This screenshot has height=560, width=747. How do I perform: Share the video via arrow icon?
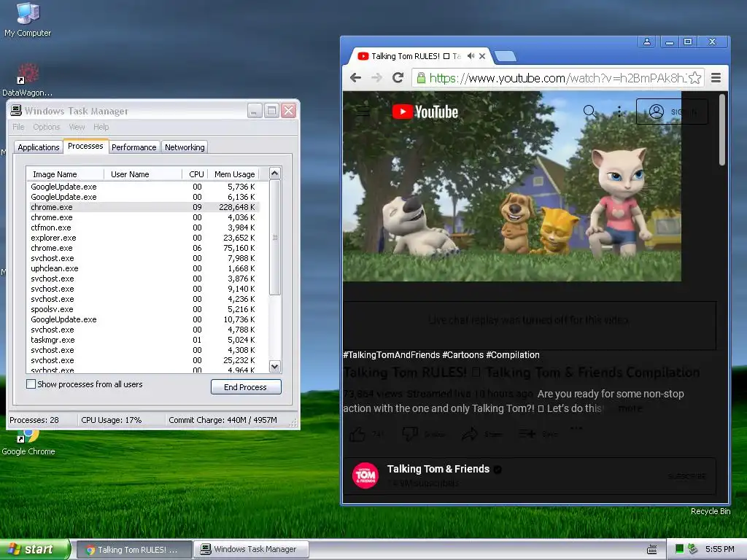[470, 434]
